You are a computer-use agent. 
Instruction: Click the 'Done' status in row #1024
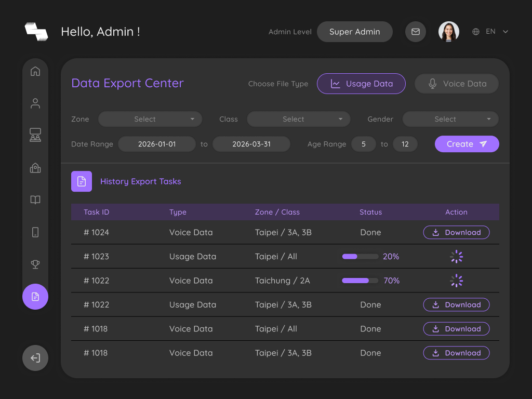(370, 232)
